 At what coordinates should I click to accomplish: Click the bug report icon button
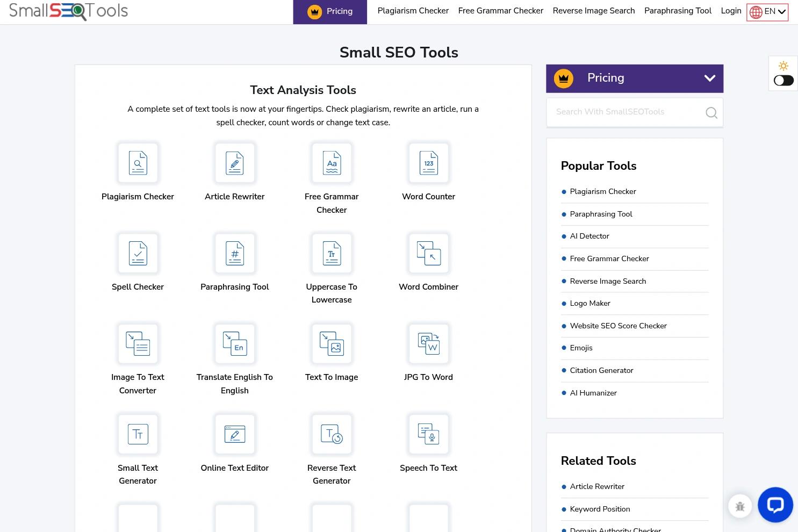(740, 506)
